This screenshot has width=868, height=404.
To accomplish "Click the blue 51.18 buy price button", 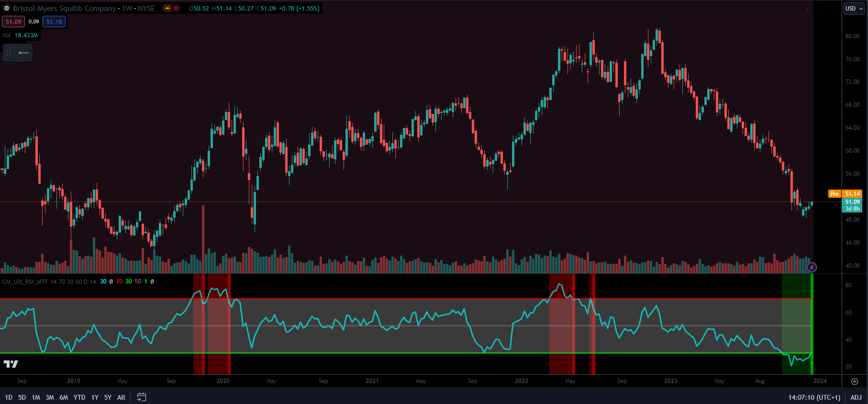I will pos(54,22).
